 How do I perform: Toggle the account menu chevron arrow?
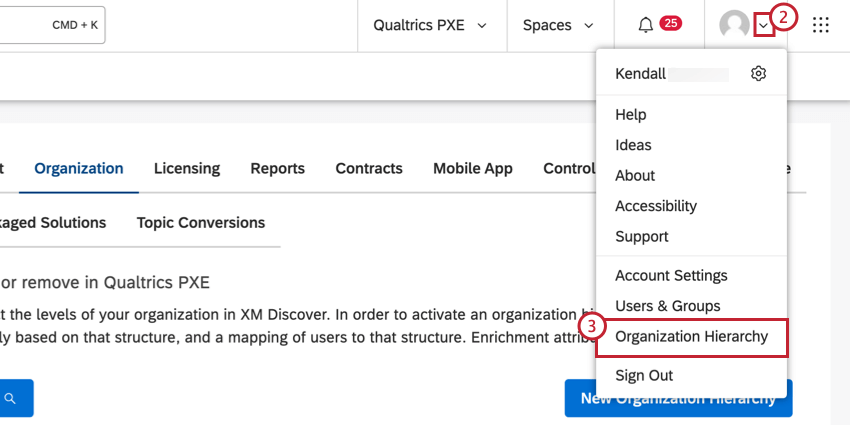pos(764,25)
